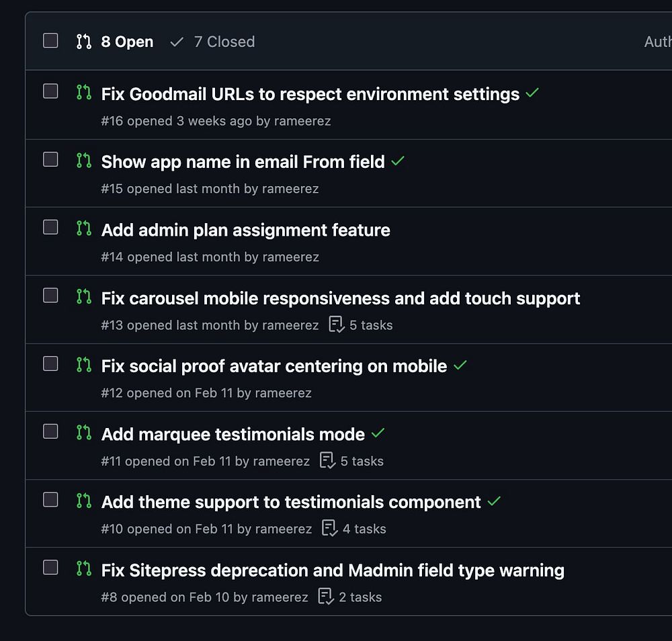Show the '8 Open' pull requests list
Image resolution: width=672 pixels, height=641 pixels.
tap(115, 42)
